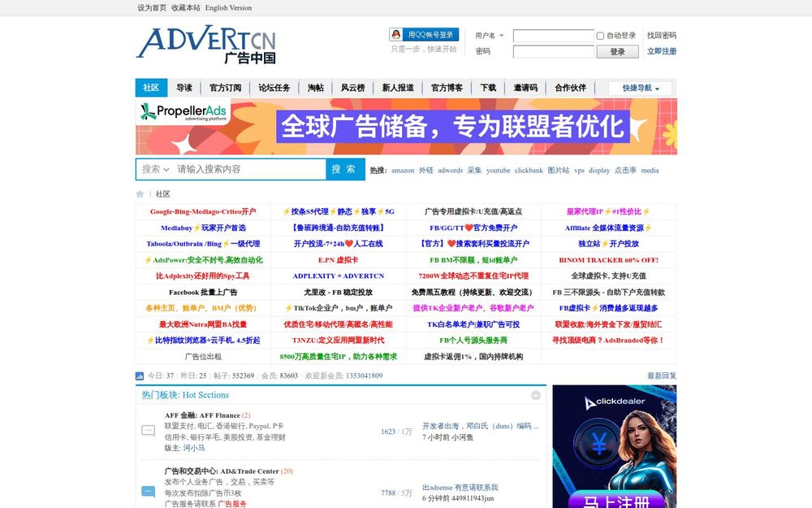Click the QQ account login button
The image size is (812, 508).
point(424,35)
